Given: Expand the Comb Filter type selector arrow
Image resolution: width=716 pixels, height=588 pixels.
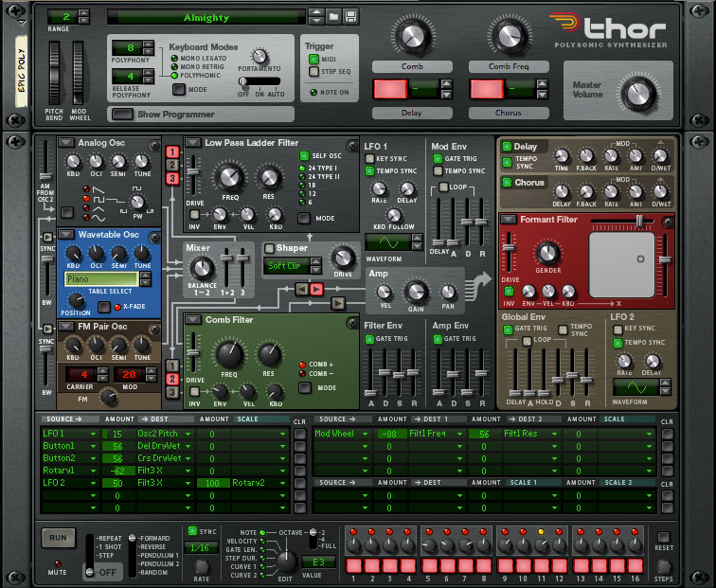Looking at the screenshot, I should coord(192,320).
